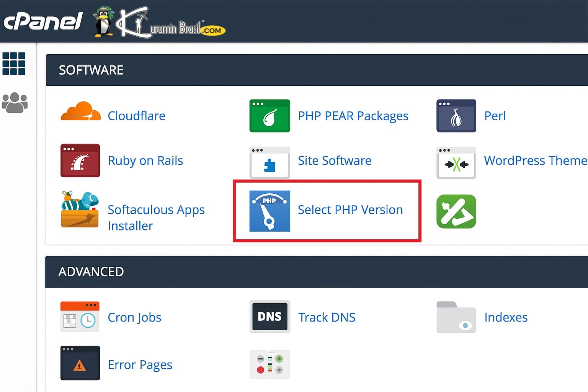588x392 pixels.
Task: Select the Ruby on Rails icon
Action: coord(80,161)
